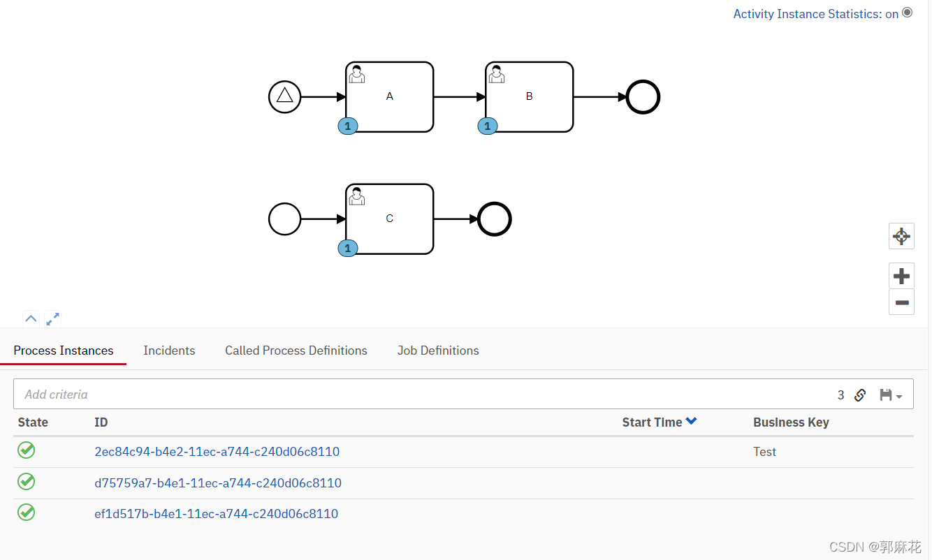Open the save filter dropdown caret
932x560 pixels.
[898, 395]
